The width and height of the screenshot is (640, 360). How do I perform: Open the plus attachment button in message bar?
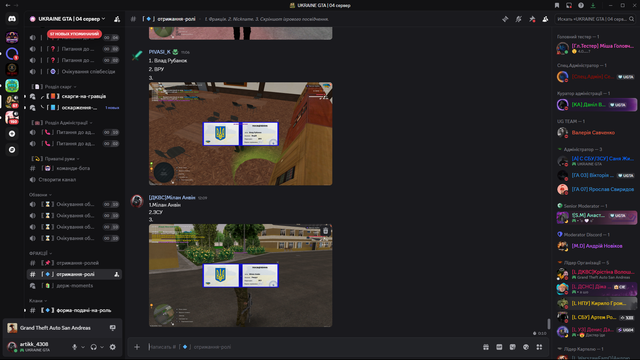pyautogui.click(x=137, y=347)
